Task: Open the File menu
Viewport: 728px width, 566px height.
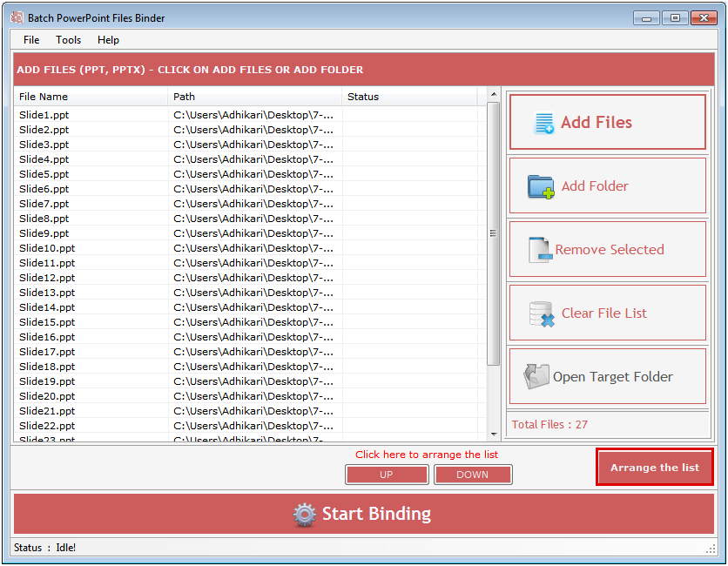Action: (x=31, y=40)
